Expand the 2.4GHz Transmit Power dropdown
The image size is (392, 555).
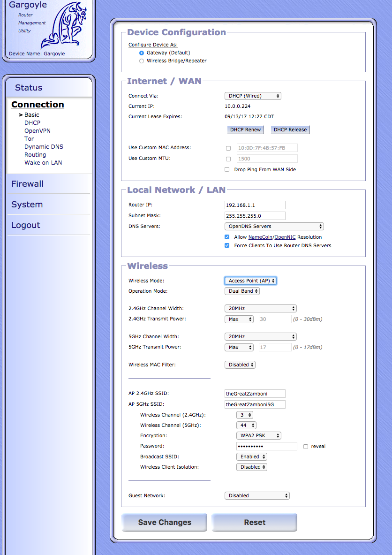(x=239, y=319)
